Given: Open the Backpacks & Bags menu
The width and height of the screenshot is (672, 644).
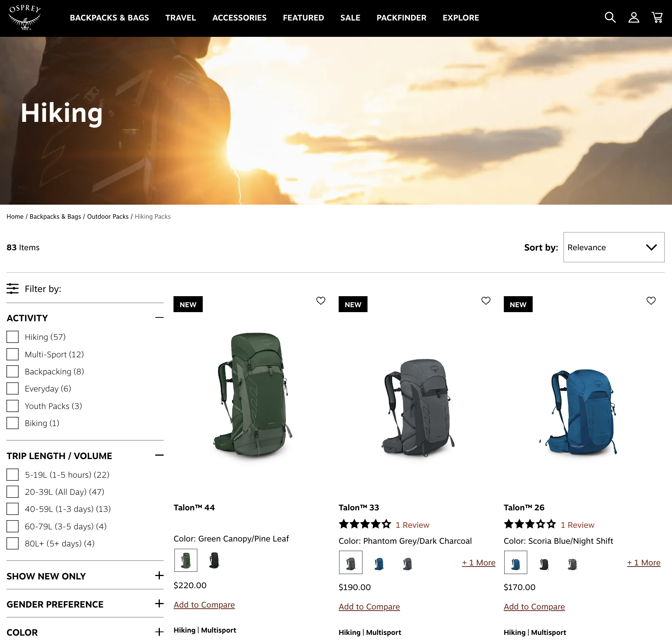Looking at the screenshot, I should click(109, 18).
